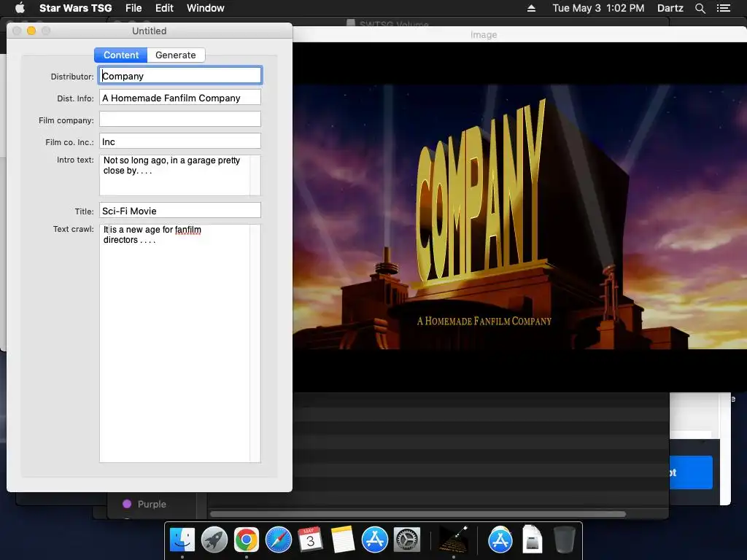Open the App Store from the Dock
Screen dimensions: 747x560
click(x=374, y=540)
